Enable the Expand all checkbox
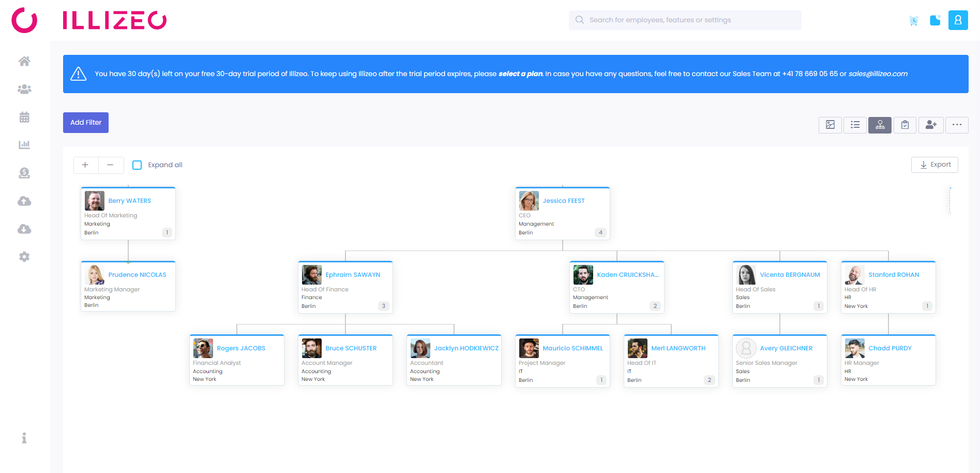This screenshot has height=473, width=980. [x=137, y=165]
